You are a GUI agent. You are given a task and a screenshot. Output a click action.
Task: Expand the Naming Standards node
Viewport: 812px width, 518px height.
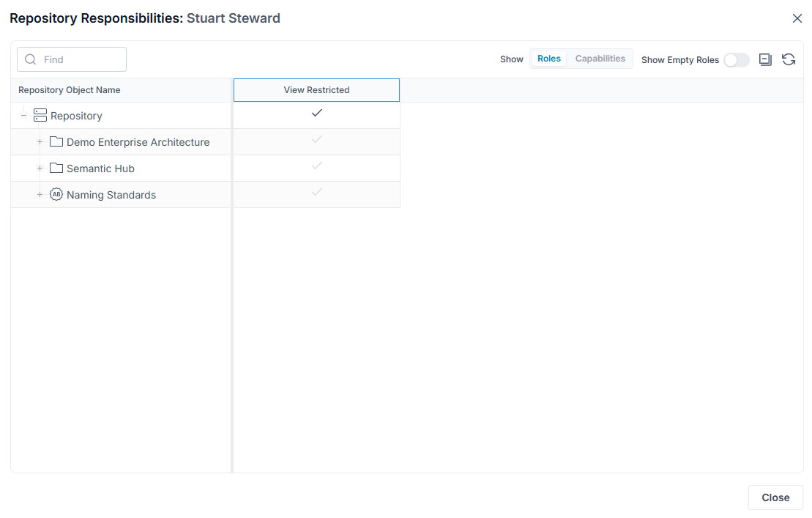pyautogui.click(x=40, y=194)
